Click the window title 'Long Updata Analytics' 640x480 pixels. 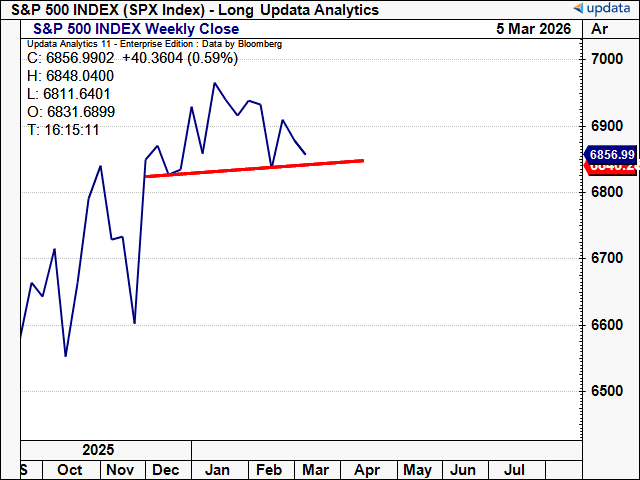click(x=303, y=10)
